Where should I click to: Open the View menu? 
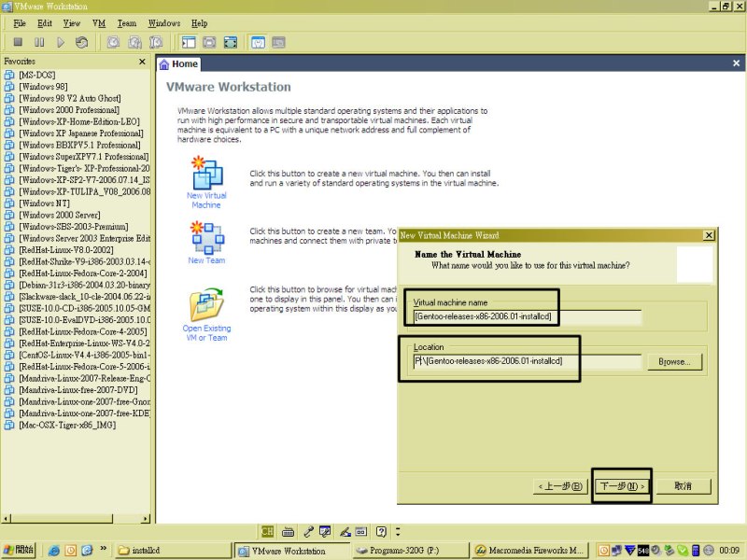click(72, 23)
